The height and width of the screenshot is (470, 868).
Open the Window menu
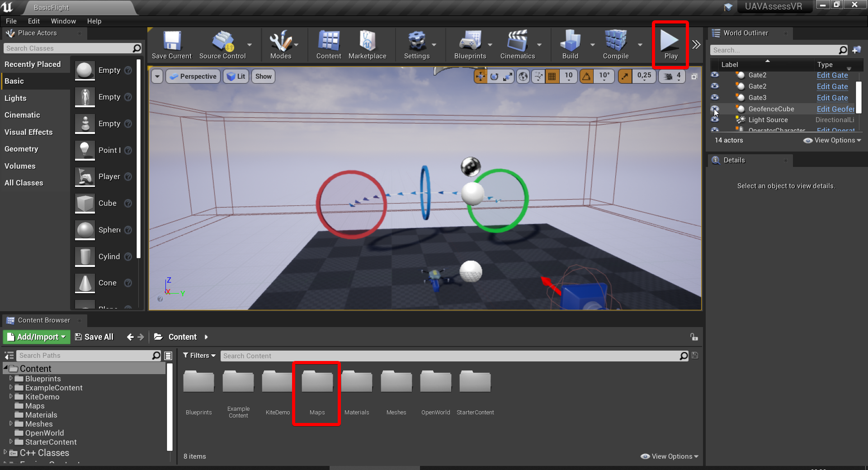[x=63, y=21]
